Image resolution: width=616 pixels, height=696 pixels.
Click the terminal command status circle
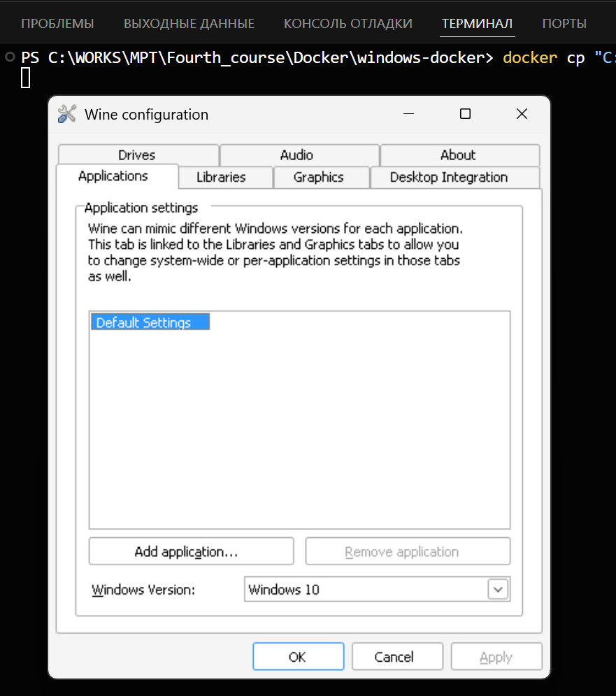point(10,57)
